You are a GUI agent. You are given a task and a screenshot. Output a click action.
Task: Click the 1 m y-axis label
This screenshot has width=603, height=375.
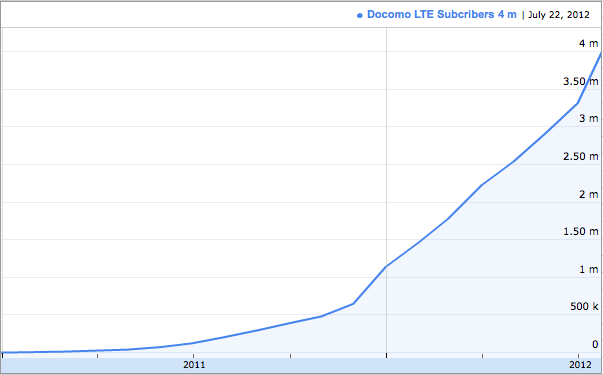point(589,270)
